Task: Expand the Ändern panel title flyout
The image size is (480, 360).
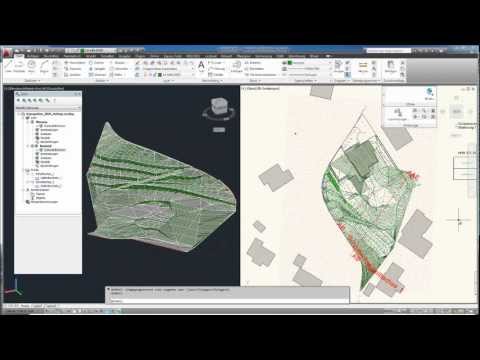Action: [x=101, y=81]
